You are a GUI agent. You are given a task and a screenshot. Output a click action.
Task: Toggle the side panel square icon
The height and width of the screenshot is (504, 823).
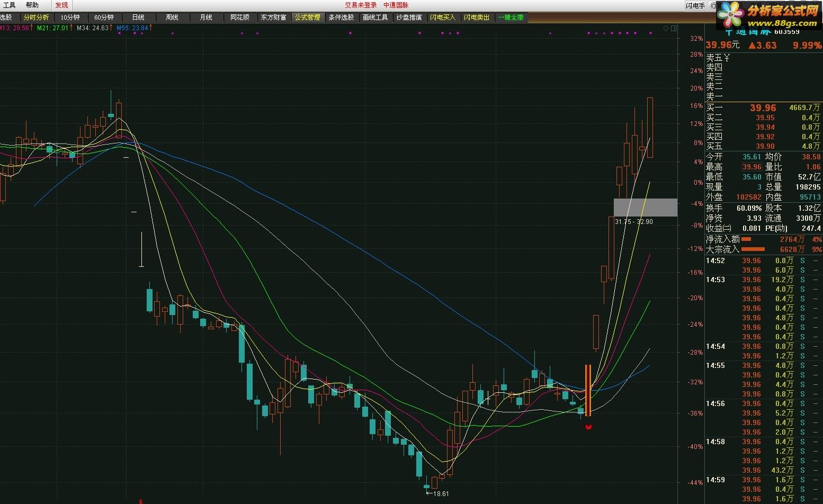673,28
